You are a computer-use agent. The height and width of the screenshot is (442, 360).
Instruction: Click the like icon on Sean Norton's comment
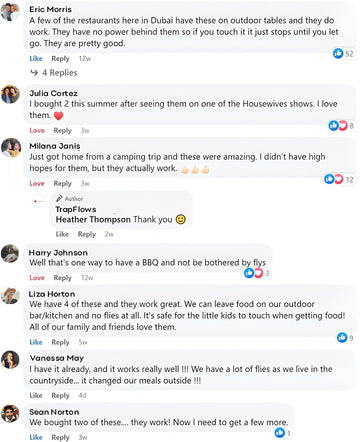click(x=280, y=433)
